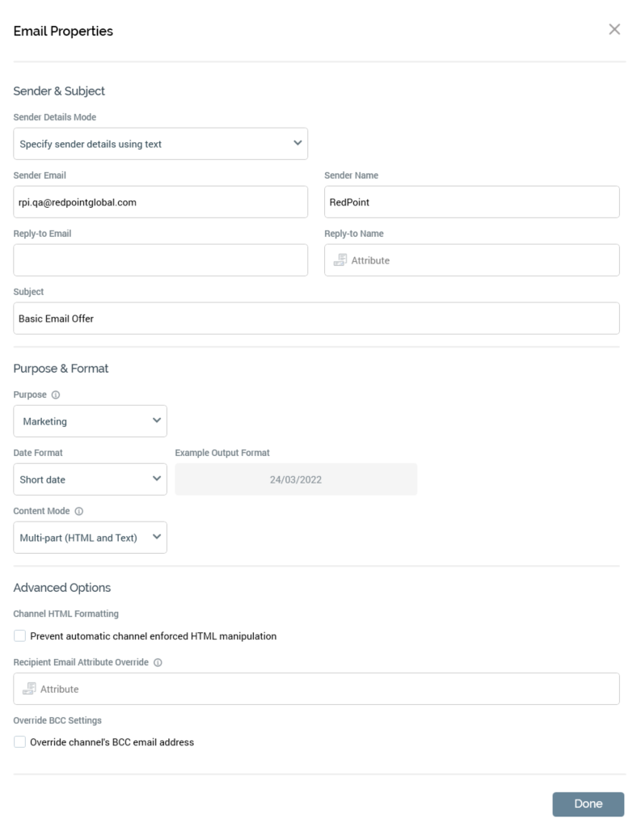Viewport: 637px width, 840px height.
Task: Click the Purpose info icon
Action: point(56,395)
